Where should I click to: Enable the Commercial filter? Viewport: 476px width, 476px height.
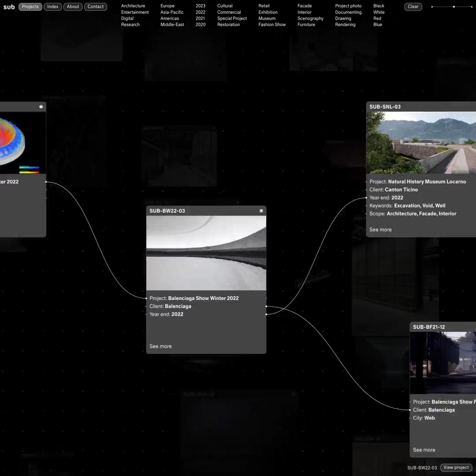tap(229, 12)
